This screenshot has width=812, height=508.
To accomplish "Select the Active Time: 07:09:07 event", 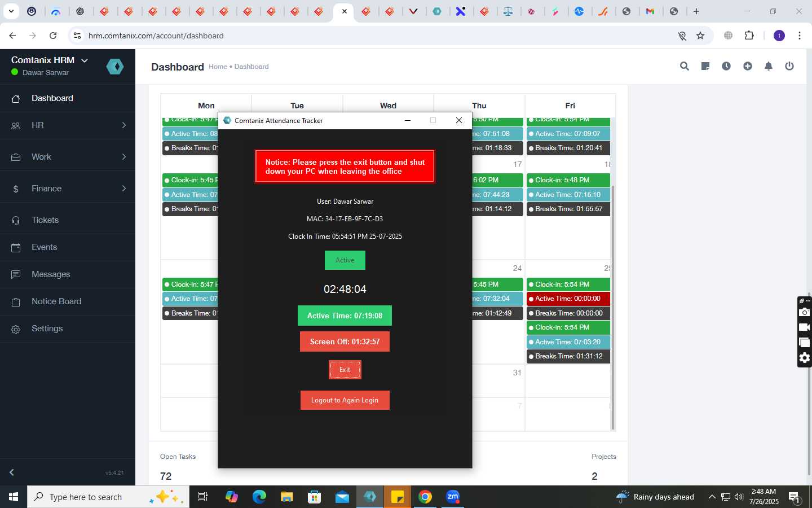I will (568, 134).
